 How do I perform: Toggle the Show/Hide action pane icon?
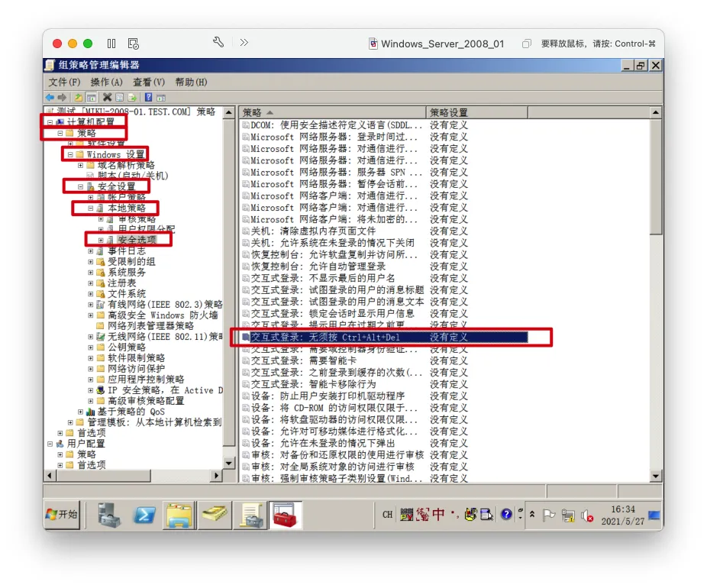161,98
